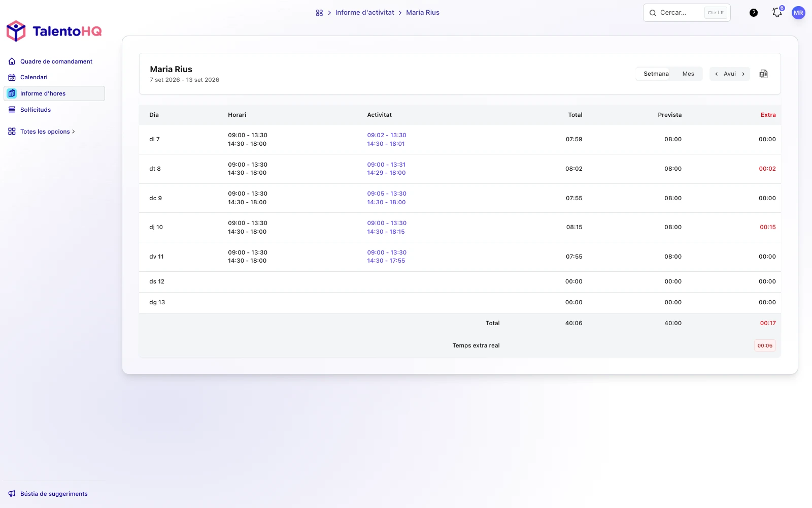Select total extra value 00:17

[x=768, y=323]
